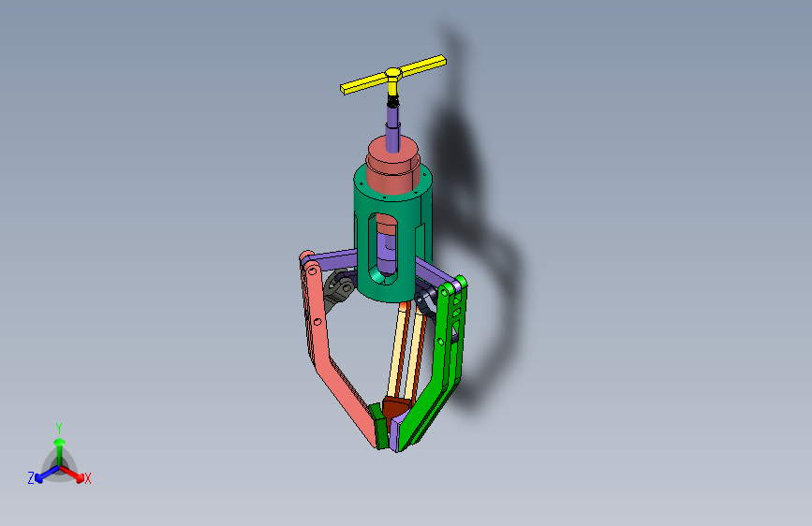Click the blue Z axis label on the triad
Viewport: 812px width, 526px height.
31,478
